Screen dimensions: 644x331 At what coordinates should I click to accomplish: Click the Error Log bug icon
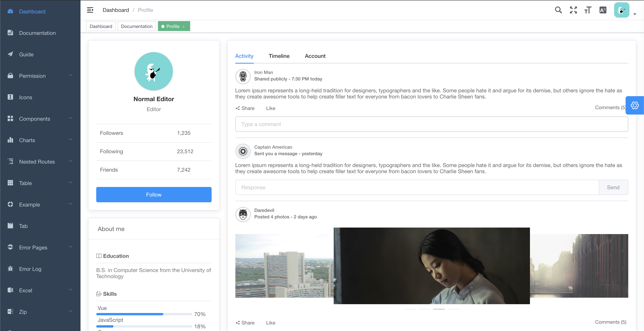(10, 269)
